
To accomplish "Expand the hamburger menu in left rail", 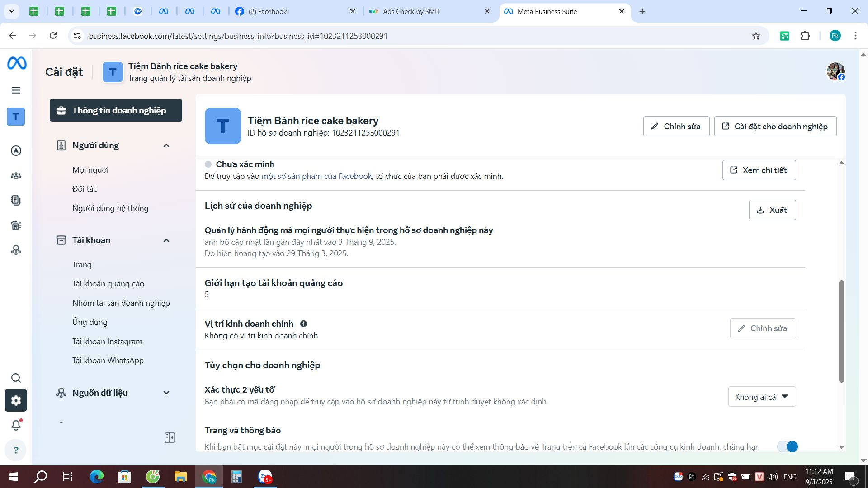I will click(x=16, y=90).
